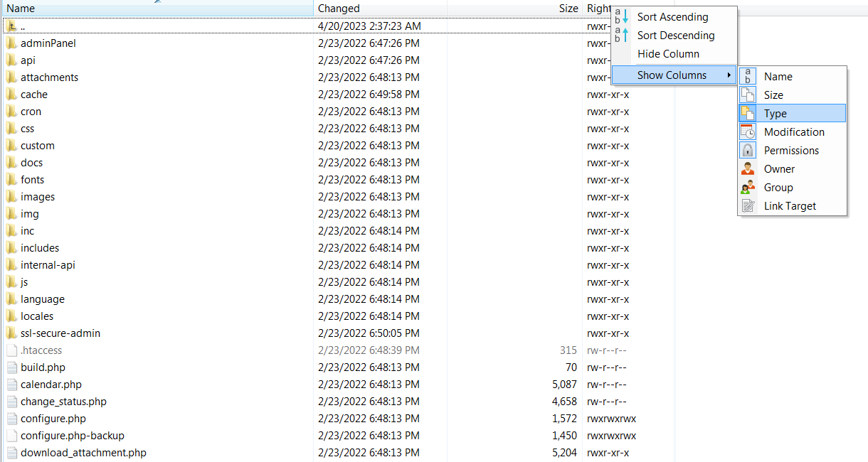Image resolution: width=868 pixels, height=462 pixels.
Task: Click the Modification calendar clock icon
Action: coord(748,132)
